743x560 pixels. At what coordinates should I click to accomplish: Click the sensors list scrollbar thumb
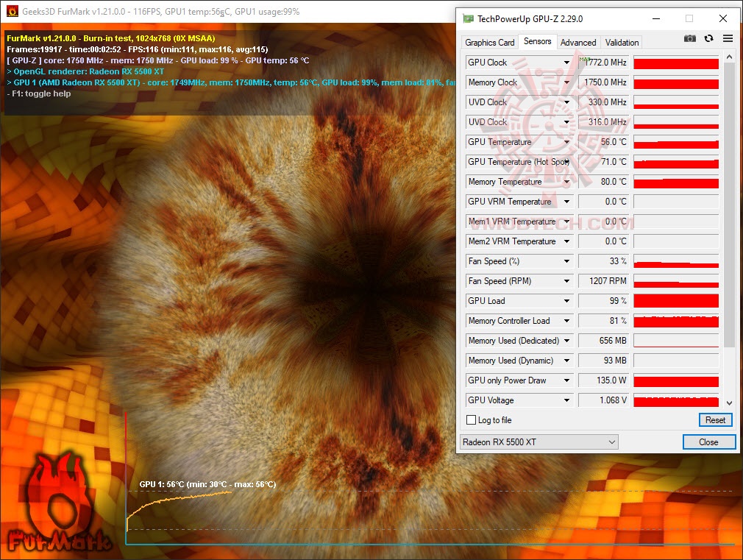(x=729, y=204)
